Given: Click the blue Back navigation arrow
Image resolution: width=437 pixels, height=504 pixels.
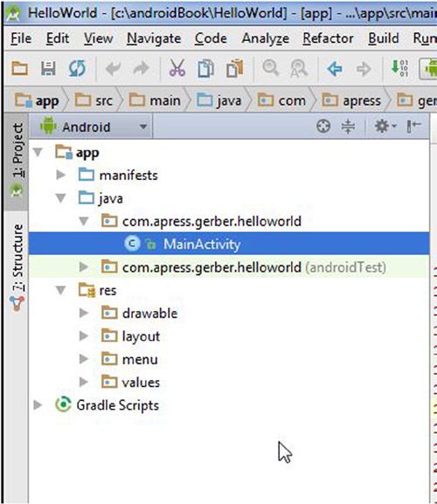Looking at the screenshot, I should [x=335, y=68].
